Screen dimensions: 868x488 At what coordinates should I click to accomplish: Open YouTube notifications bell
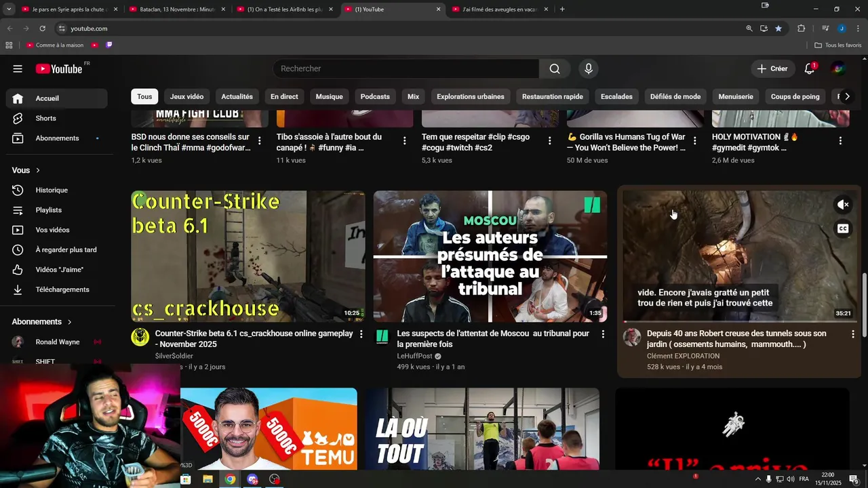click(x=809, y=68)
